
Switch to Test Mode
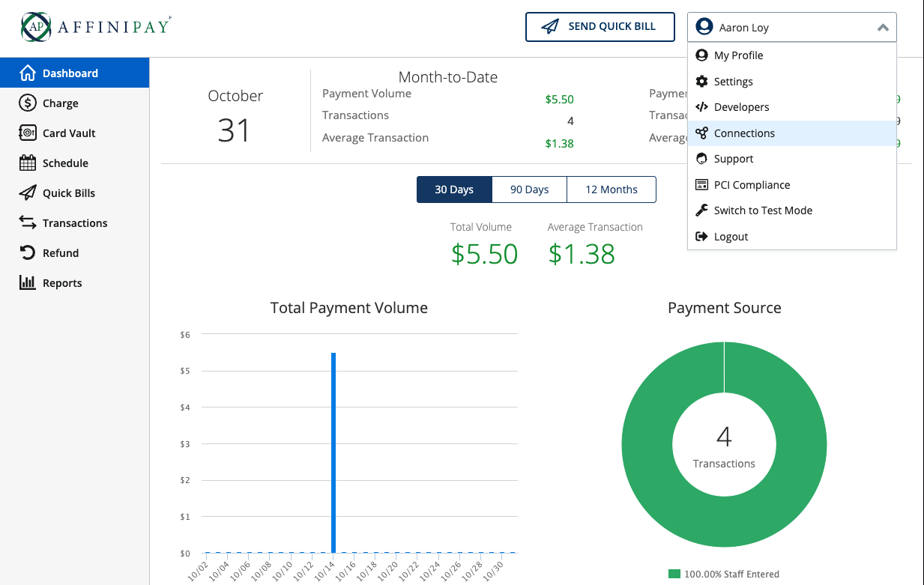coord(763,210)
